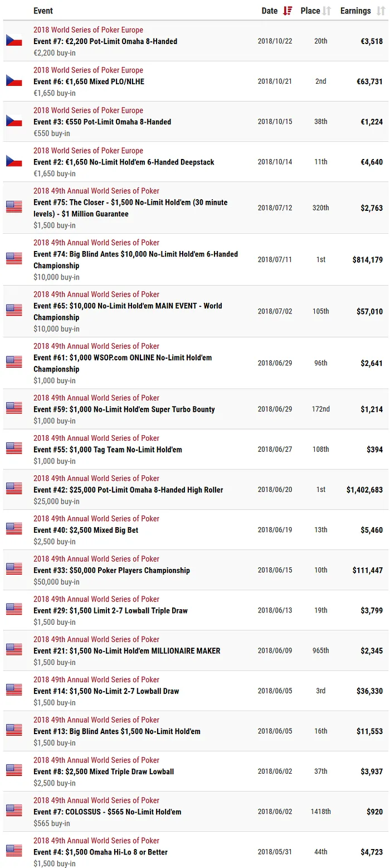Click the Date column header label

[x=270, y=11]
